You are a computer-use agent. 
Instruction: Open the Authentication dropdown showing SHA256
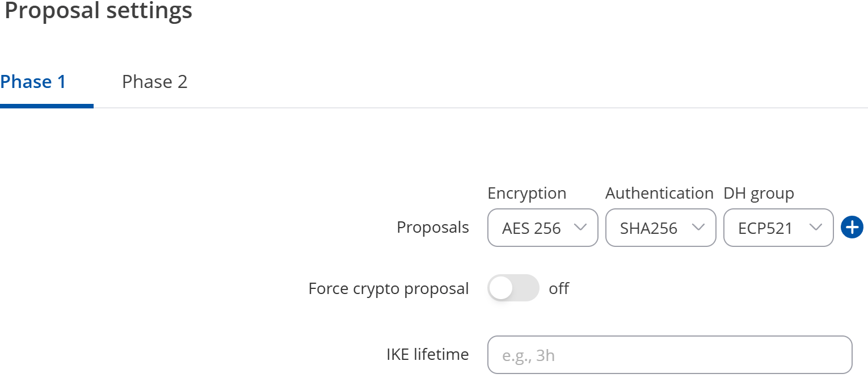[660, 228]
